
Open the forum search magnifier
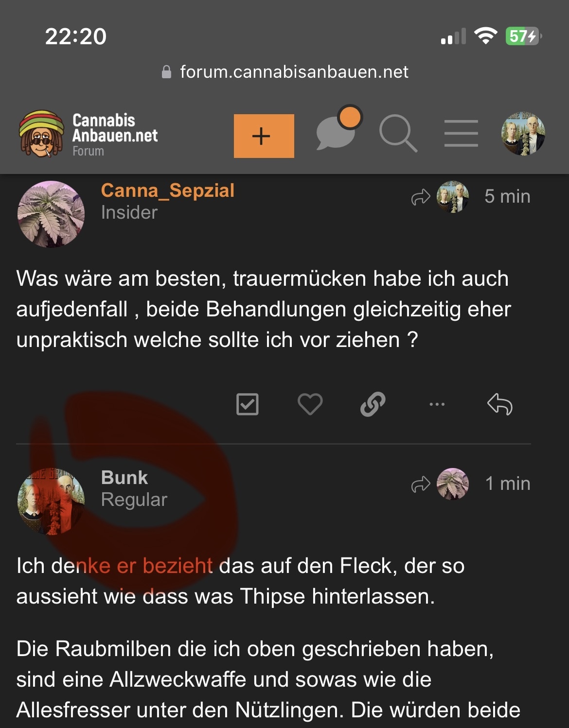pos(398,134)
